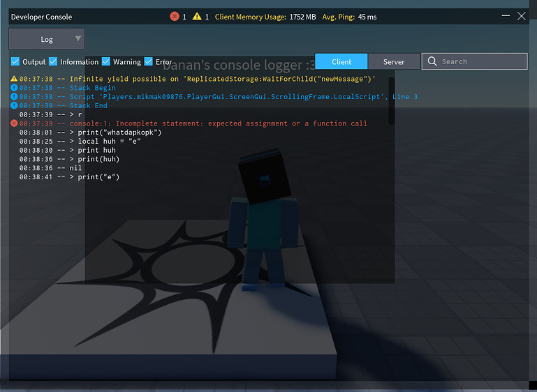537x392 pixels.
Task: Focus the Search input field
Action: point(482,61)
